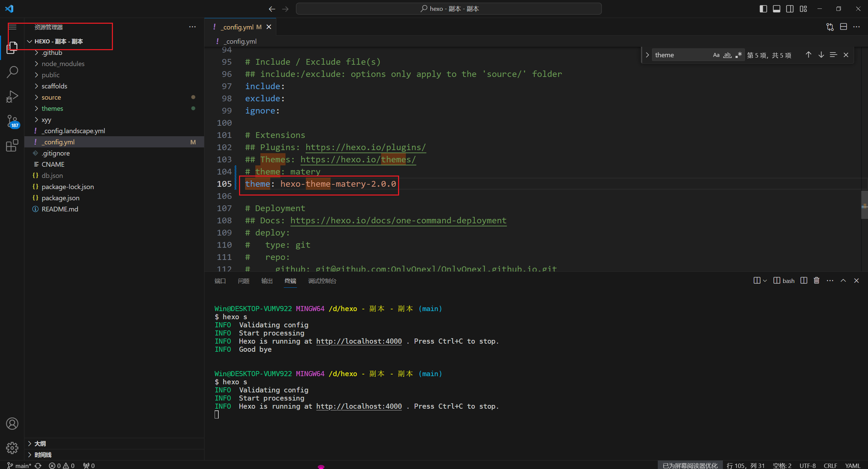
Task: Toggle replace chevron in find widget
Action: pyautogui.click(x=647, y=55)
